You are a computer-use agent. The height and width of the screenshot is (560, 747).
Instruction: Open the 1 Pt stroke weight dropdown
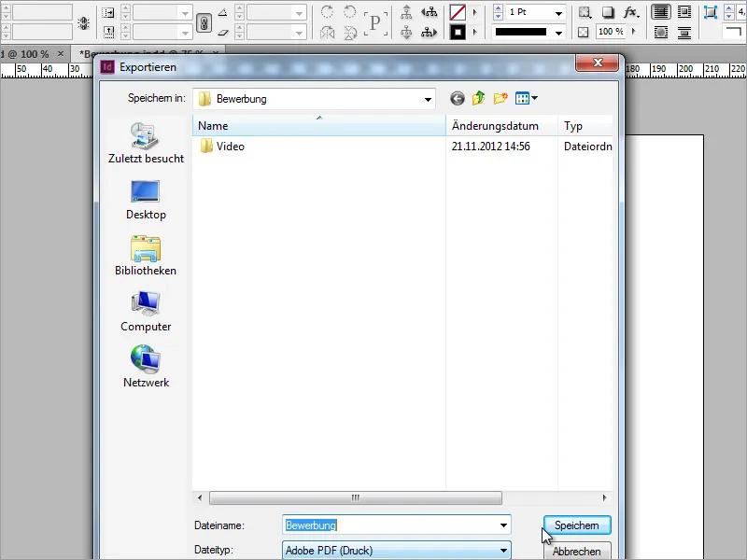[558, 13]
